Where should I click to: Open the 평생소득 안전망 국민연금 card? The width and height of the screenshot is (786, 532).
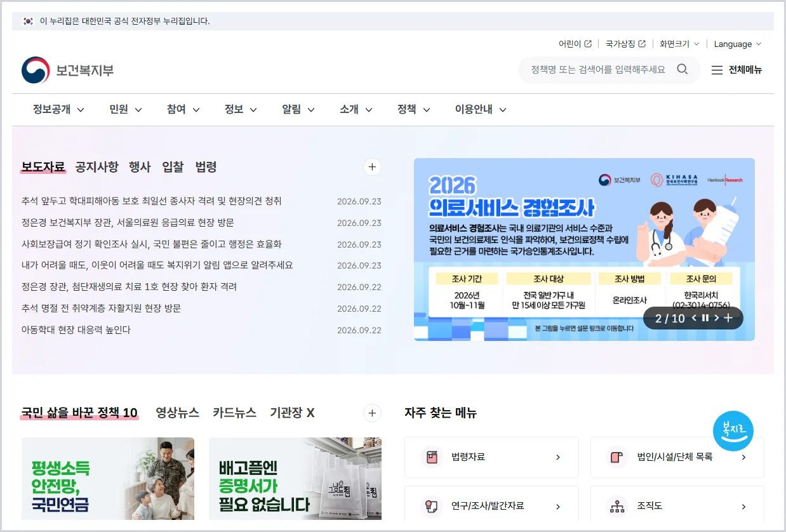click(108, 479)
